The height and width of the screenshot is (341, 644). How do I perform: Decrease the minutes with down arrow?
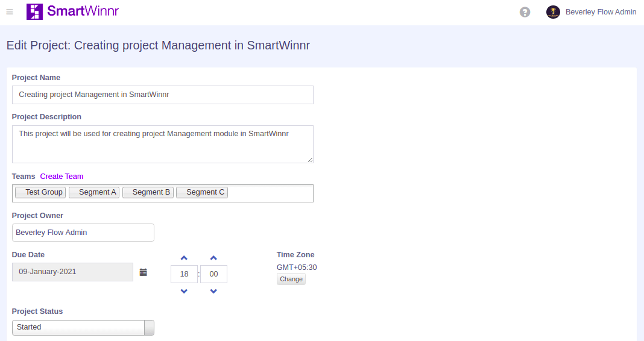click(x=213, y=292)
